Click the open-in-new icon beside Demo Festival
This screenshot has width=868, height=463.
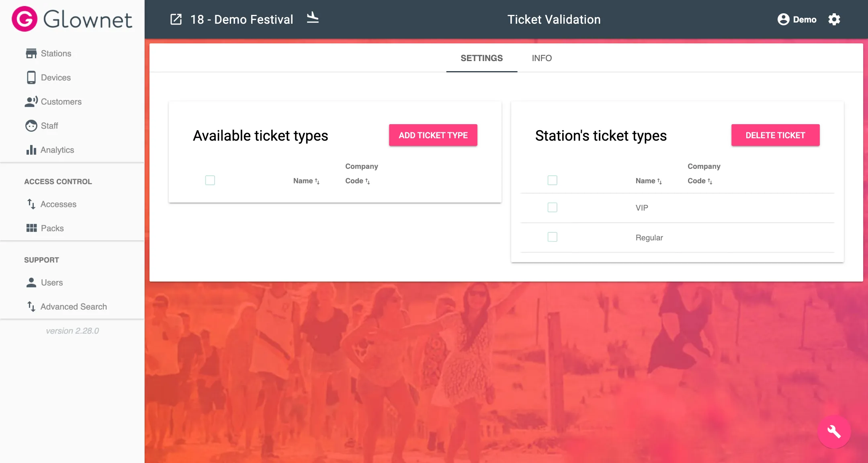click(x=176, y=19)
